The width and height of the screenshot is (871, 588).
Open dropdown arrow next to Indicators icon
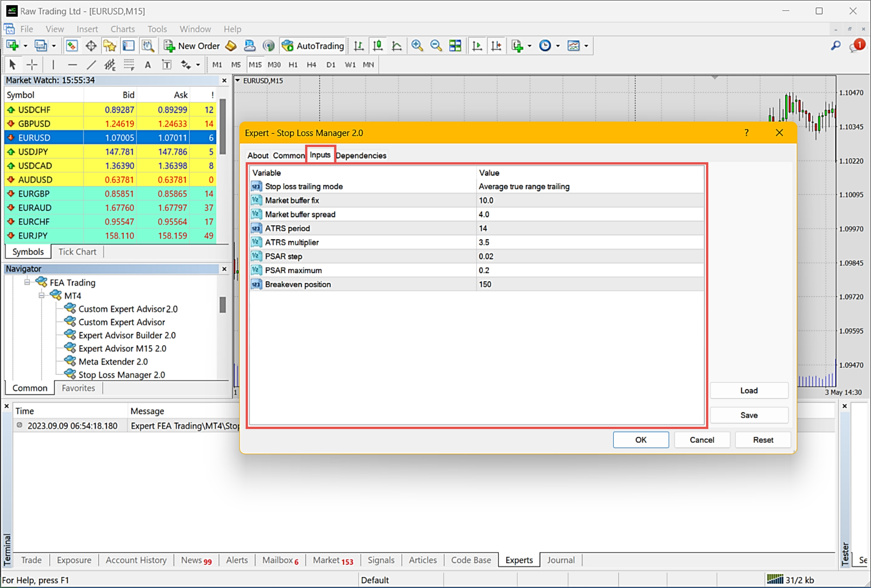[530, 46]
